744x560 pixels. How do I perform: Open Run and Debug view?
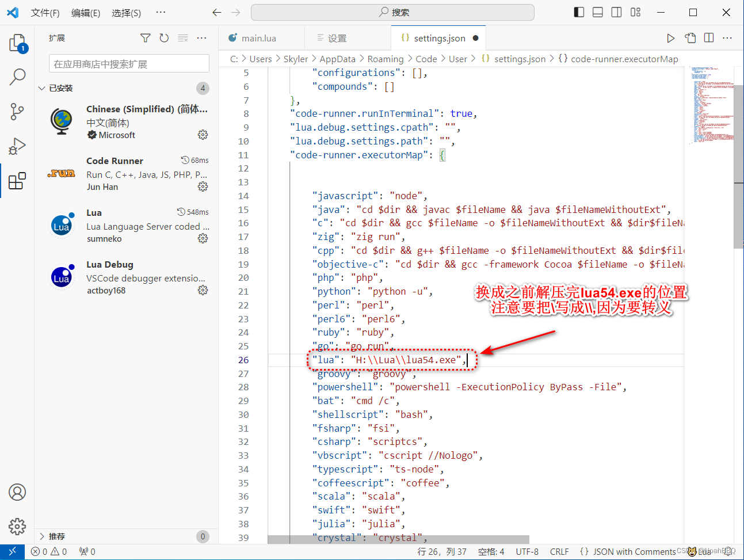point(17,146)
